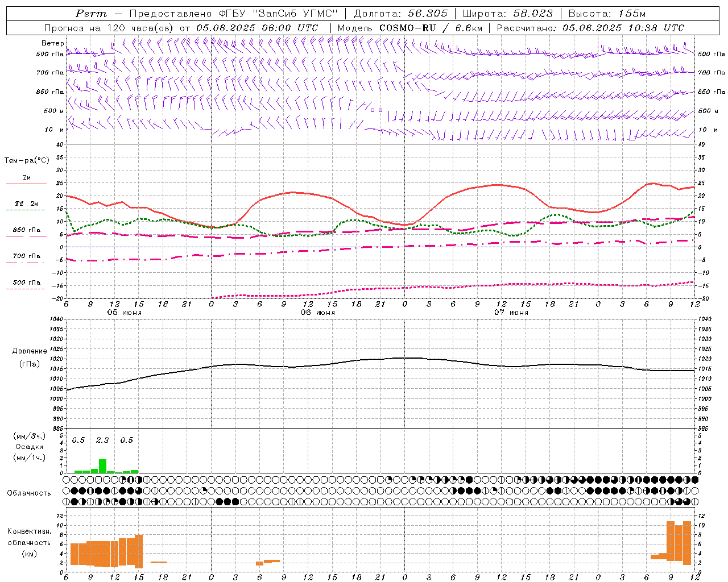Screen dimensions: 728x582
Task: Click the "Тем-ра(°C)" temperature axis title
Action: click(27, 161)
